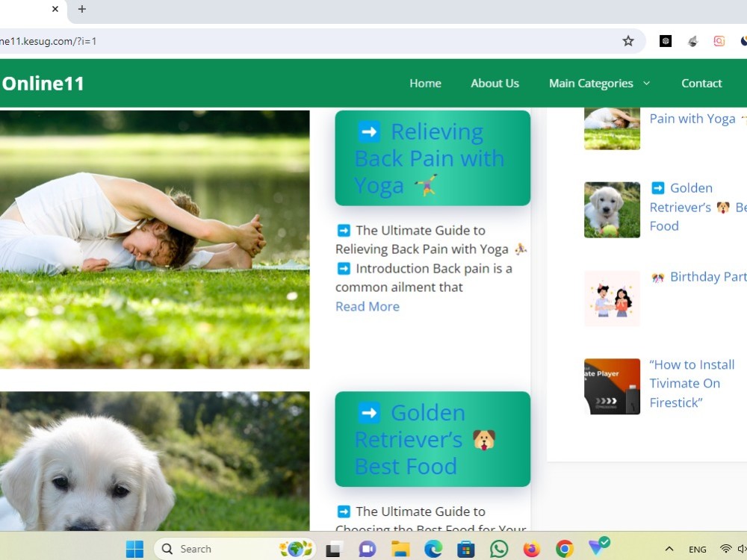Click the yoga pose emoji in title card

click(426, 185)
